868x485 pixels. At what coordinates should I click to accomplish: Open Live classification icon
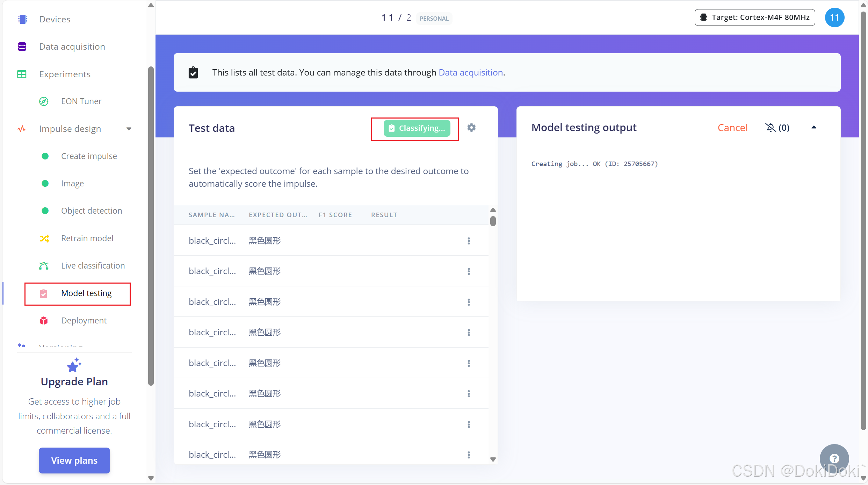coord(44,266)
